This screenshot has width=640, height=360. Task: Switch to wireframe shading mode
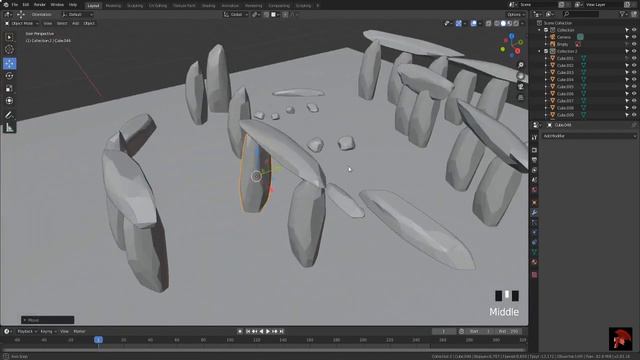tap(497, 24)
